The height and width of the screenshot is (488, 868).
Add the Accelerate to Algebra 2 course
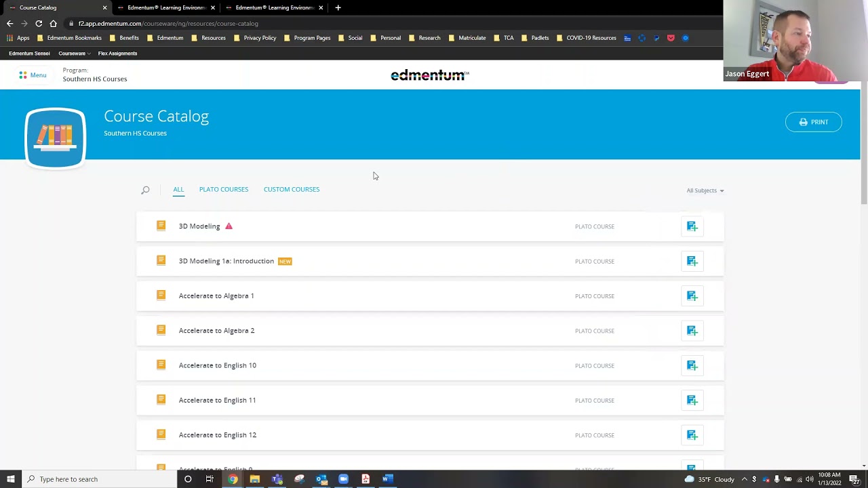click(692, 331)
